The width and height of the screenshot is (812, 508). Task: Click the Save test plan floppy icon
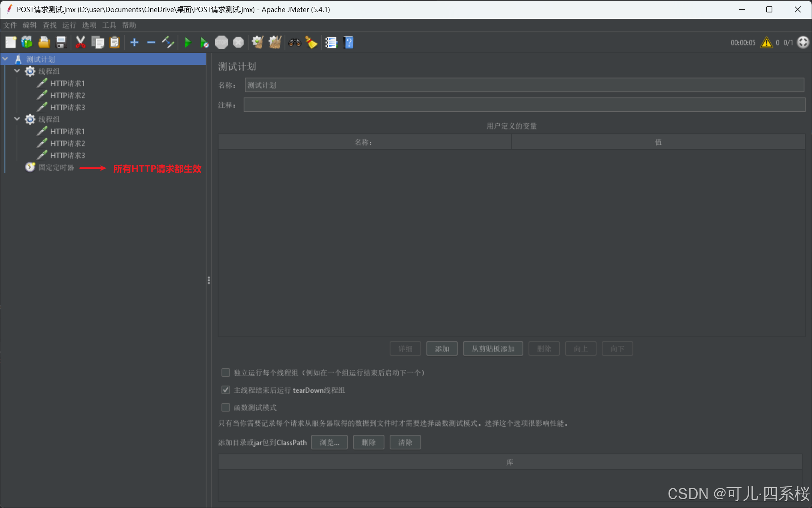tap(61, 42)
